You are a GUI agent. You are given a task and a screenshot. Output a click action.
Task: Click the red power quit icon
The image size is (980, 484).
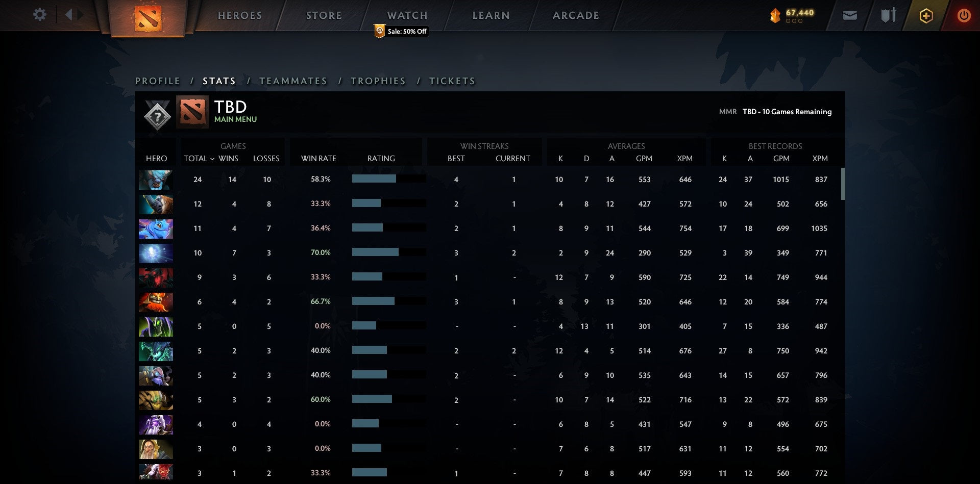pos(964,16)
